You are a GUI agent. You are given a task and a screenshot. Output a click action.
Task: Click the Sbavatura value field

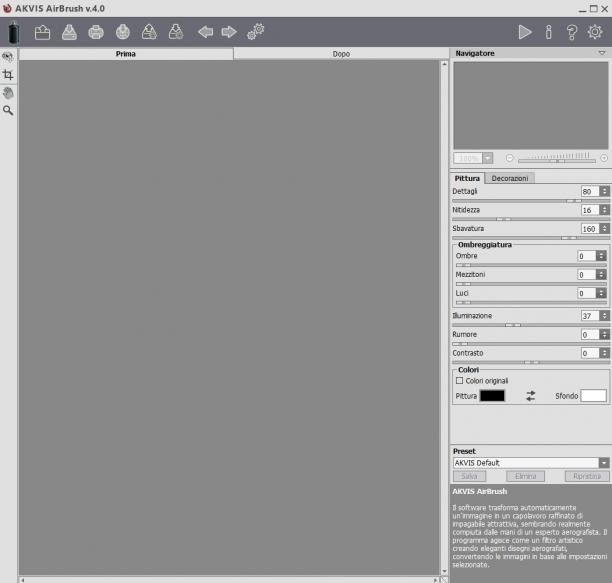click(590, 229)
